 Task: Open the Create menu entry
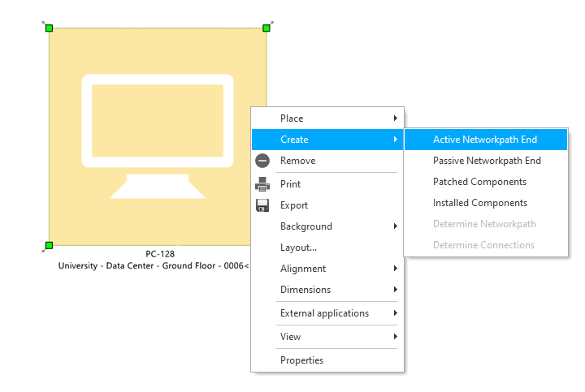(327, 140)
